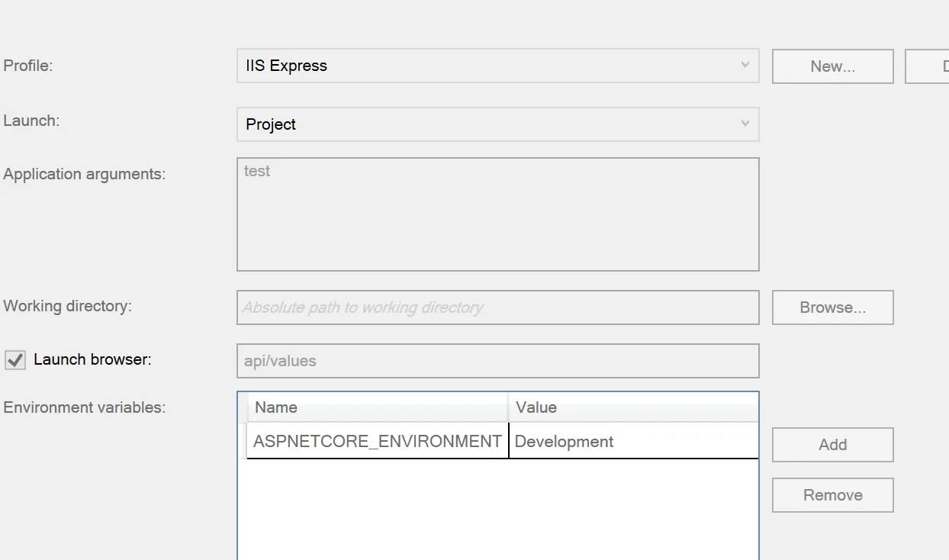949x560 pixels.
Task: Click the partially visible button right of New...
Action: pos(928,66)
